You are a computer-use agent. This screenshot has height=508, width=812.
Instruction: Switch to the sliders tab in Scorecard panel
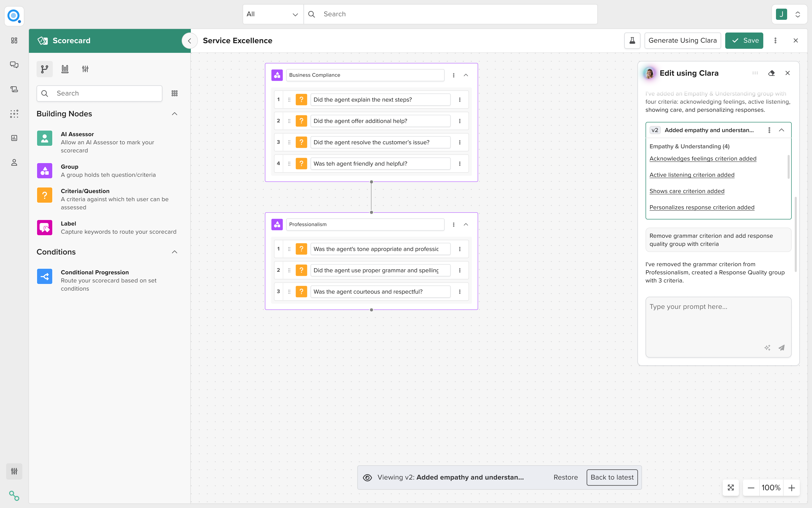[x=85, y=69]
